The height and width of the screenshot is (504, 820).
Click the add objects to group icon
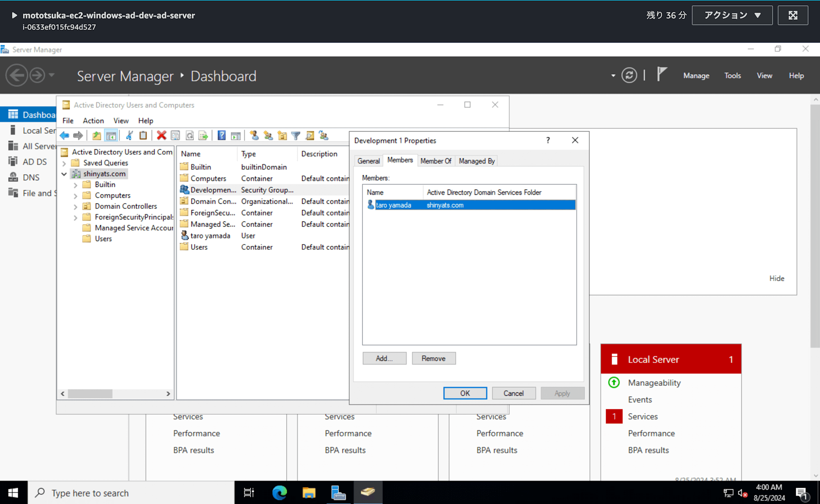323,135
